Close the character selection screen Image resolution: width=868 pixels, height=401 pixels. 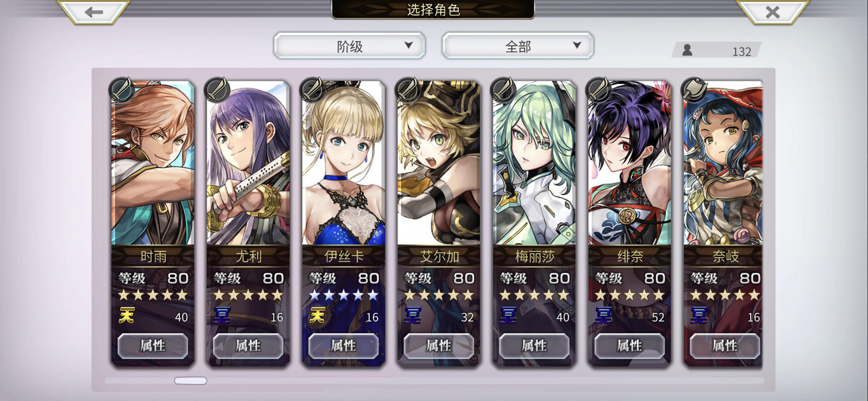773,12
